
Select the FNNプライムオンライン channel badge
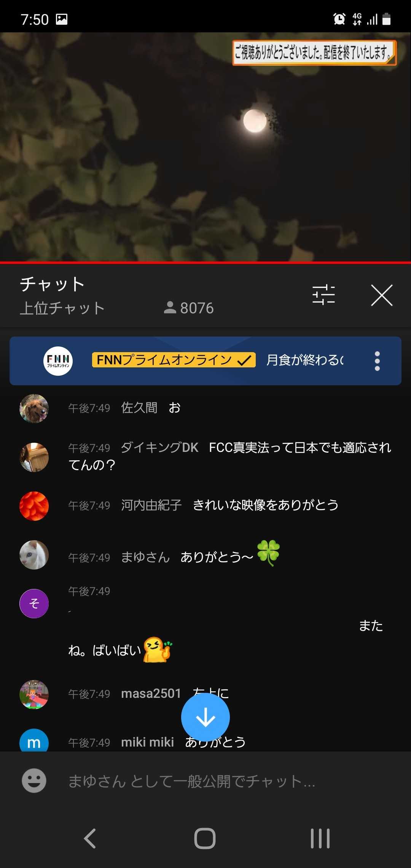pyautogui.click(x=174, y=360)
